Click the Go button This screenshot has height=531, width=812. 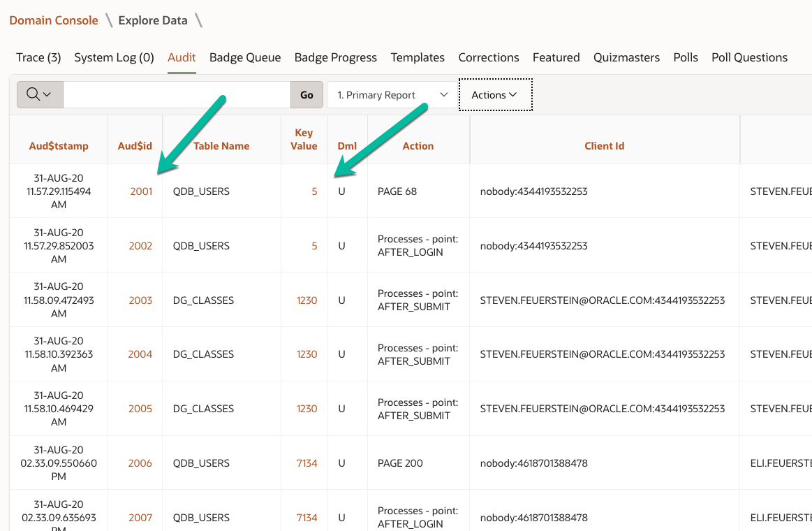coord(307,94)
